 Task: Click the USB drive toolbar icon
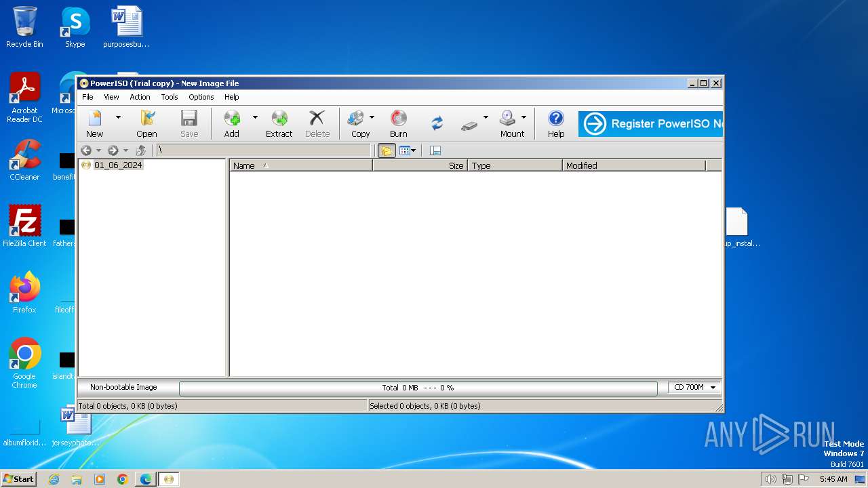(x=469, y=125)
